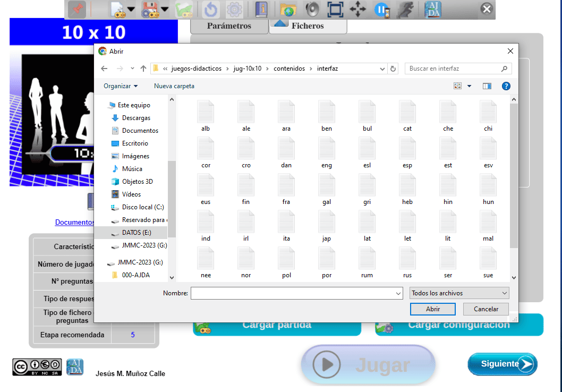This screenshot has height=392, width=562.
Task: Enter fullscreen mode from top toolbar
Action: (335, 10)
